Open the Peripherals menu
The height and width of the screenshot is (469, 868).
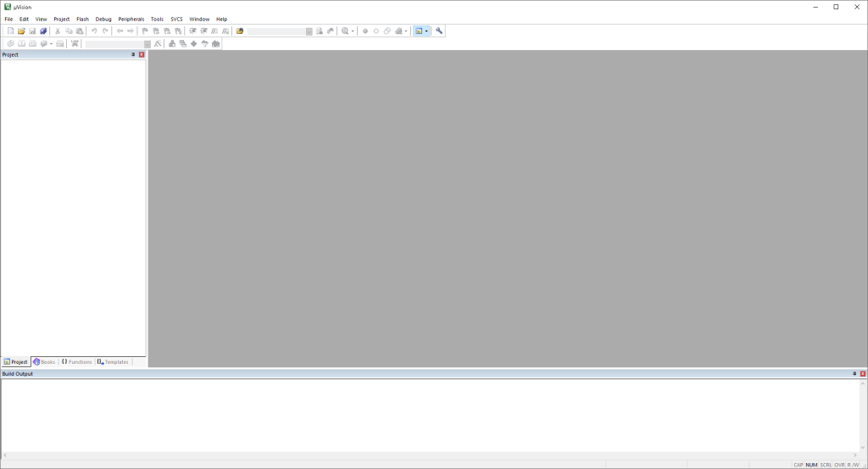tap(131, 19)
